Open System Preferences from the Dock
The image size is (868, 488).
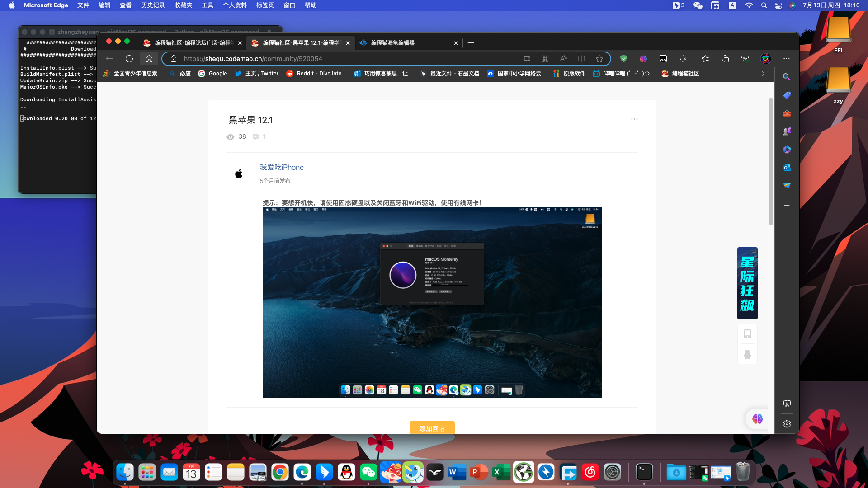click(613, 473)
